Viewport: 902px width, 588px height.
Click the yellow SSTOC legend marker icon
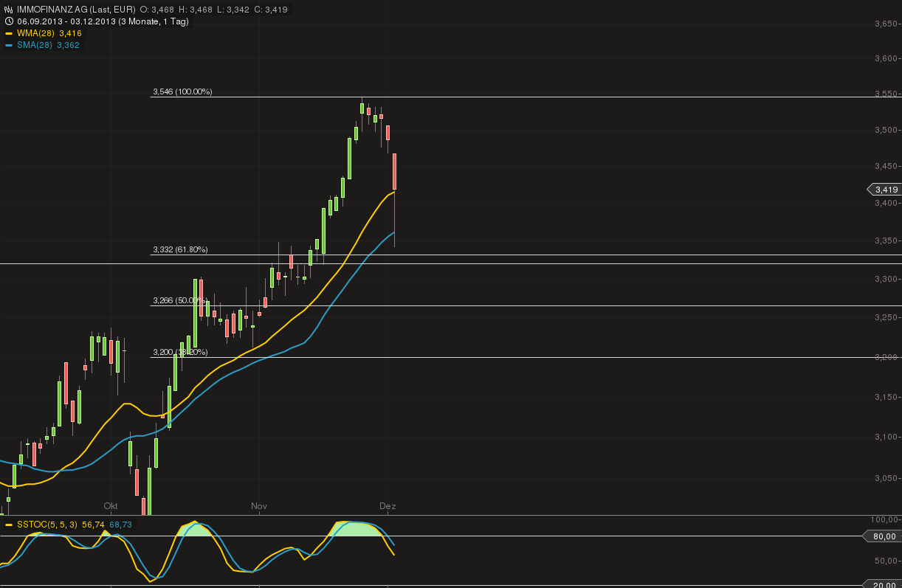tap(11, 525)
